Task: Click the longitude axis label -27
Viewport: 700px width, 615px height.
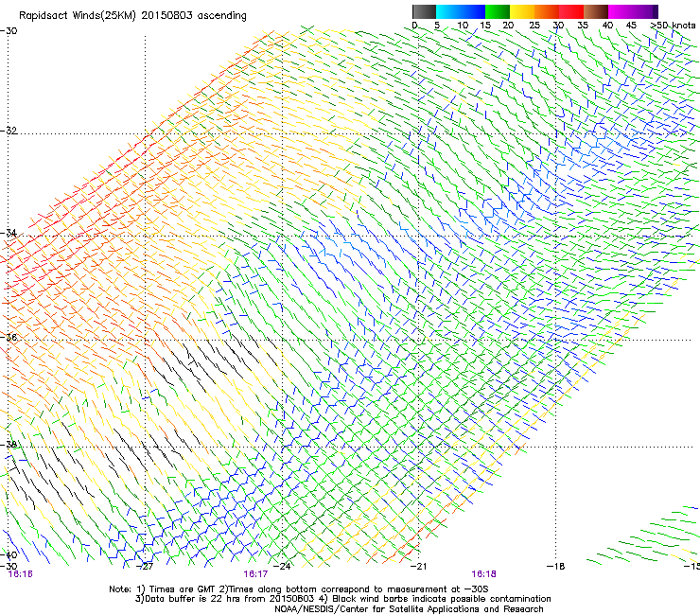Action: [145, 567]
